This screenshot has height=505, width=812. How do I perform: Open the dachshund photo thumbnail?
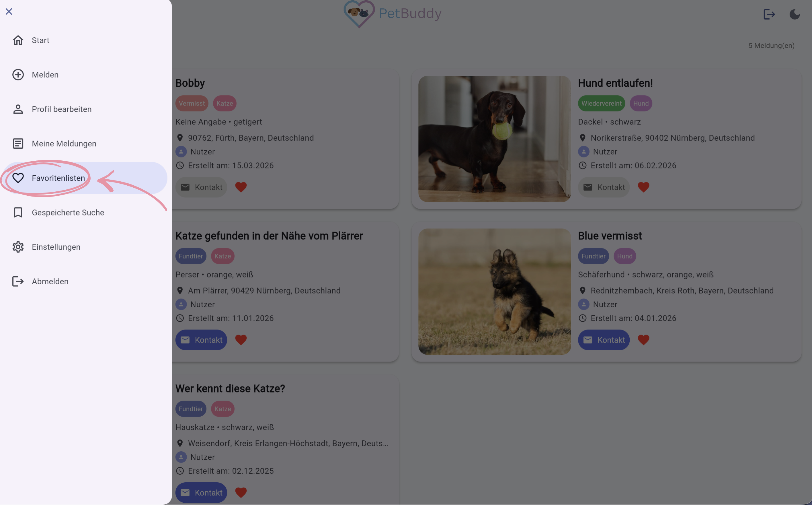(495, 139)
